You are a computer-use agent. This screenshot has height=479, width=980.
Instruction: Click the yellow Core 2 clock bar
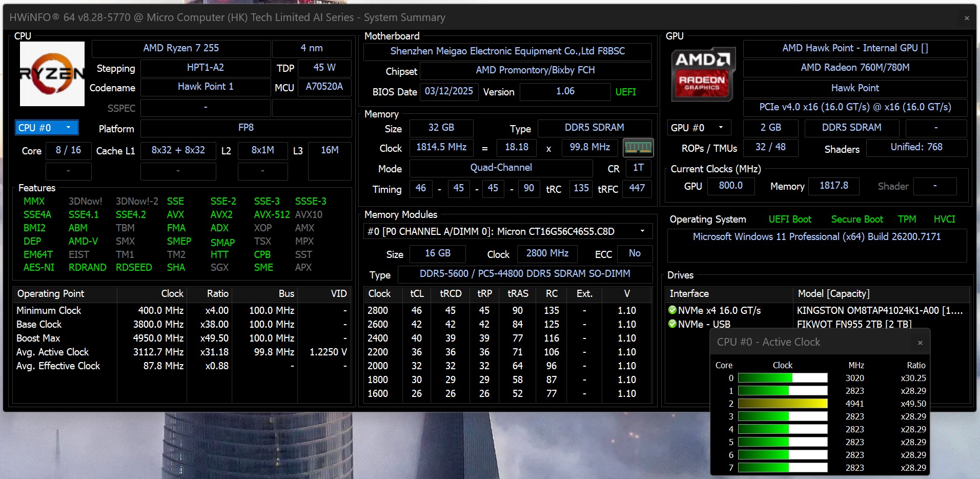pos(782,404)
